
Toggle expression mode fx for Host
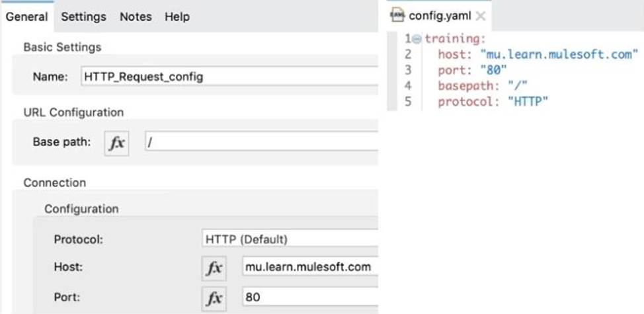click(214, 268)
